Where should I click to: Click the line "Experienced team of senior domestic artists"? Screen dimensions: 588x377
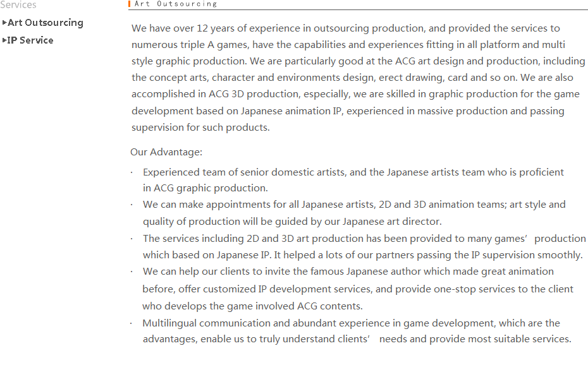[x=353, y=172]
